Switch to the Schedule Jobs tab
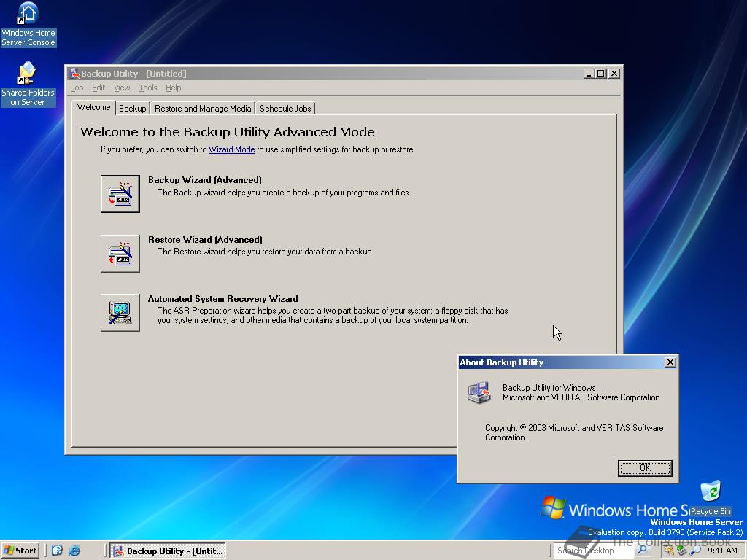 click(x=285, y=109)
